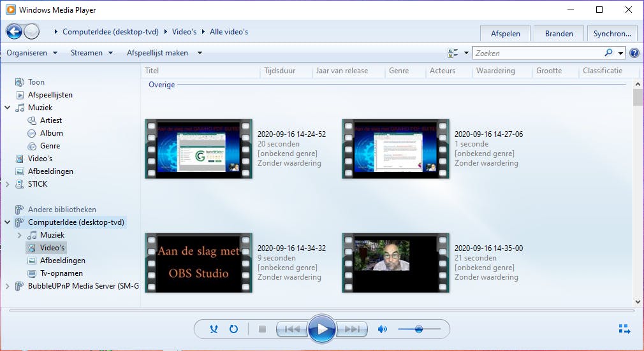Select Artiest in the library tree

point(51,120)
